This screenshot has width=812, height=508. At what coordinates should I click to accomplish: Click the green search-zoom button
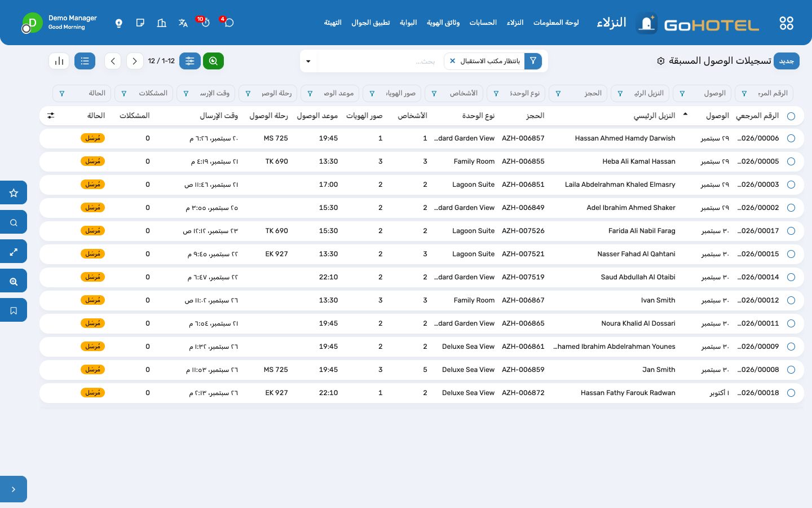pyautogui.click(x=213, y=61)
